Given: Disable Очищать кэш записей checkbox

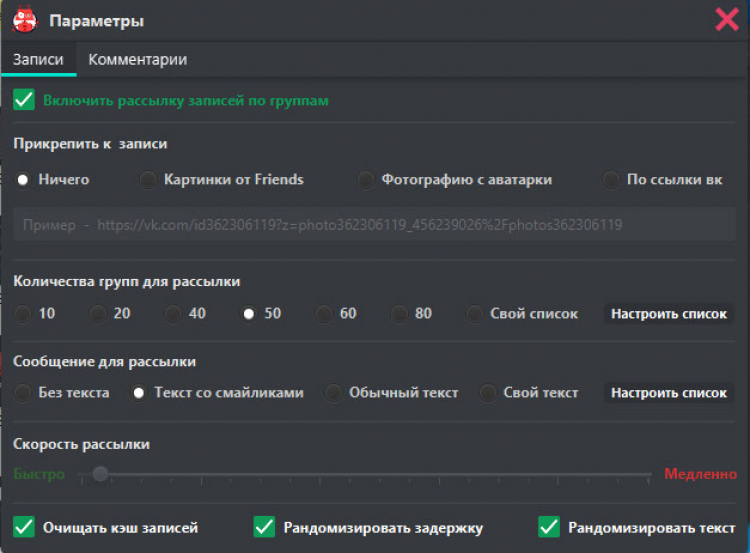Looking at the screenshot, I should (24, 527).
